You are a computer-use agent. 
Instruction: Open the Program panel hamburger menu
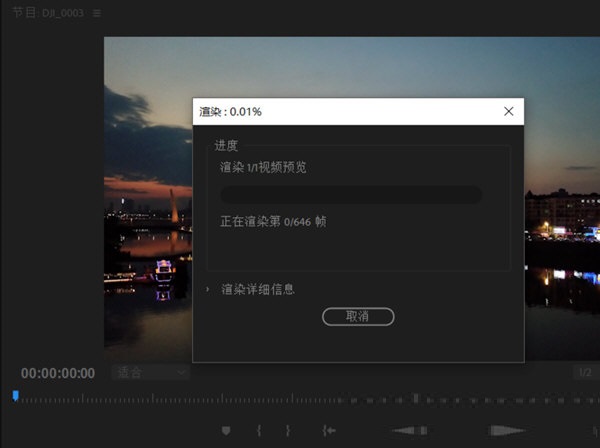point(96,14)
